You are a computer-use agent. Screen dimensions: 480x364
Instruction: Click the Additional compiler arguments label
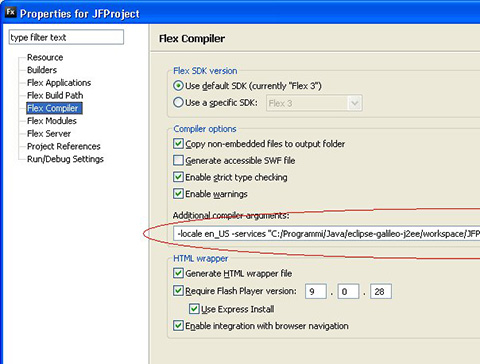coord(231,216)
